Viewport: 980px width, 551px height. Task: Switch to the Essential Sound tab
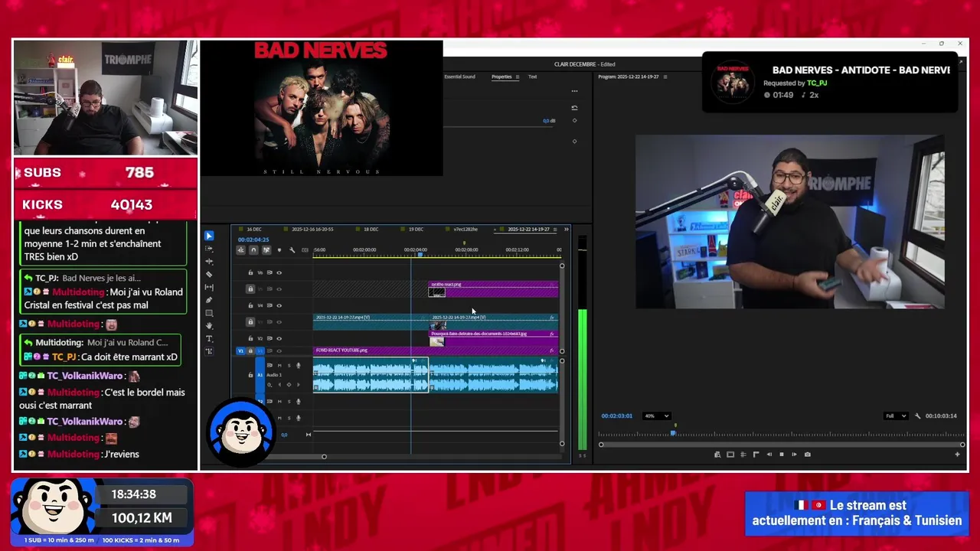pyautogui.click(x=459, y=77)
